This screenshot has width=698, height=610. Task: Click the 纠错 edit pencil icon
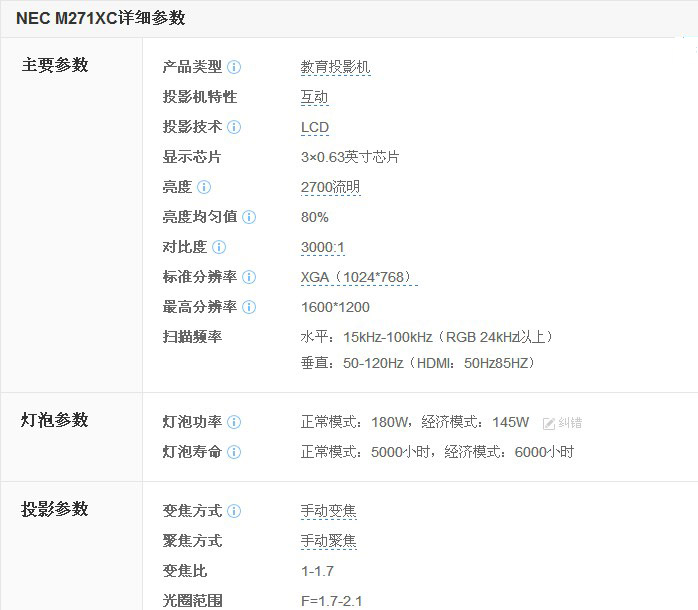click(548, 423)
